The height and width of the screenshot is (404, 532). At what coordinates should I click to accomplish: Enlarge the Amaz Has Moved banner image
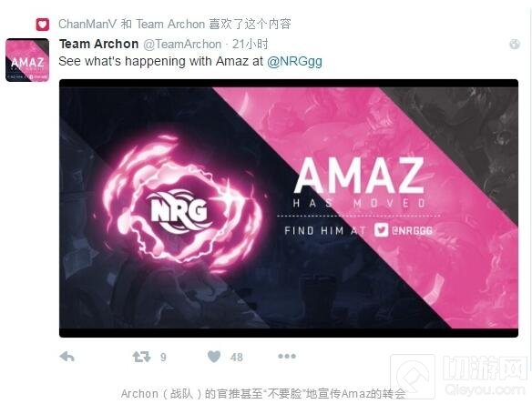click(x=289, y=208)
